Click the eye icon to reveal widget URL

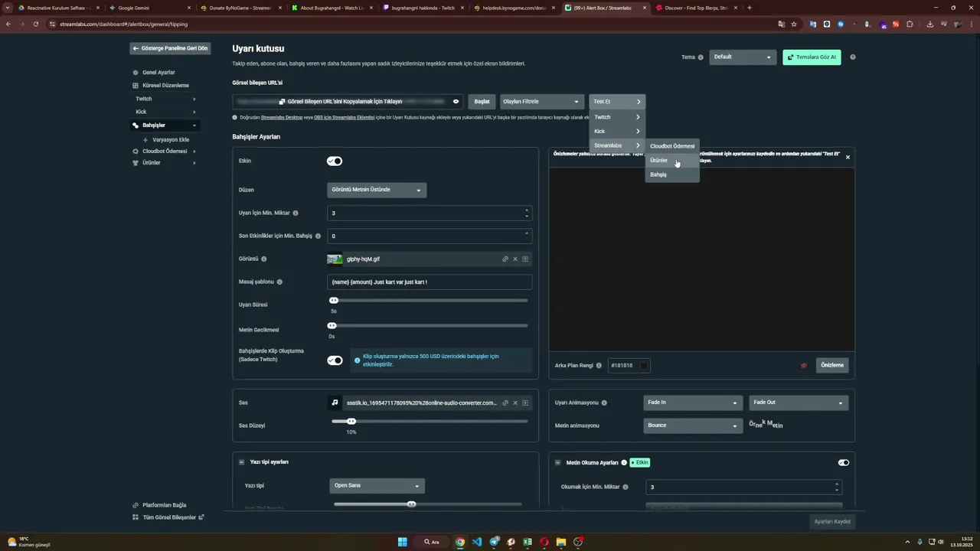[456, 102]
